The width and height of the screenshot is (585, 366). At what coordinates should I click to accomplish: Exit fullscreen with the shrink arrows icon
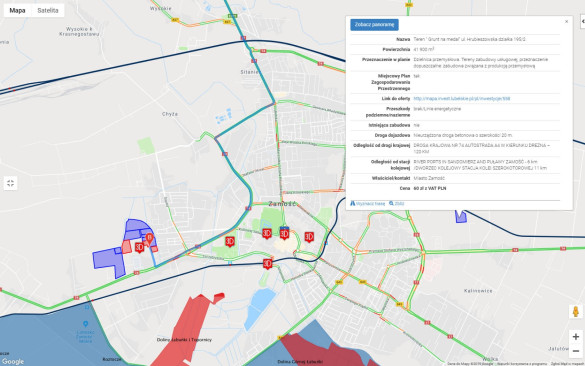click(10, 183)
